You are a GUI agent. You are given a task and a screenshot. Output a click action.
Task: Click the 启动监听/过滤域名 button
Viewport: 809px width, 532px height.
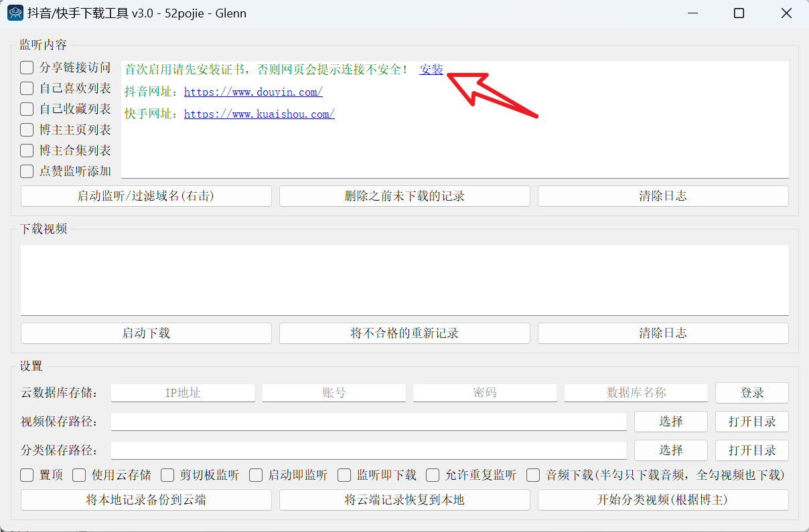(145, 195)
